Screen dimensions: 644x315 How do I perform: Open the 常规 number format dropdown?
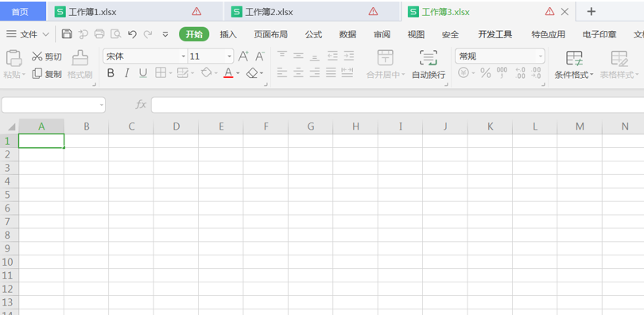point(541,56)
